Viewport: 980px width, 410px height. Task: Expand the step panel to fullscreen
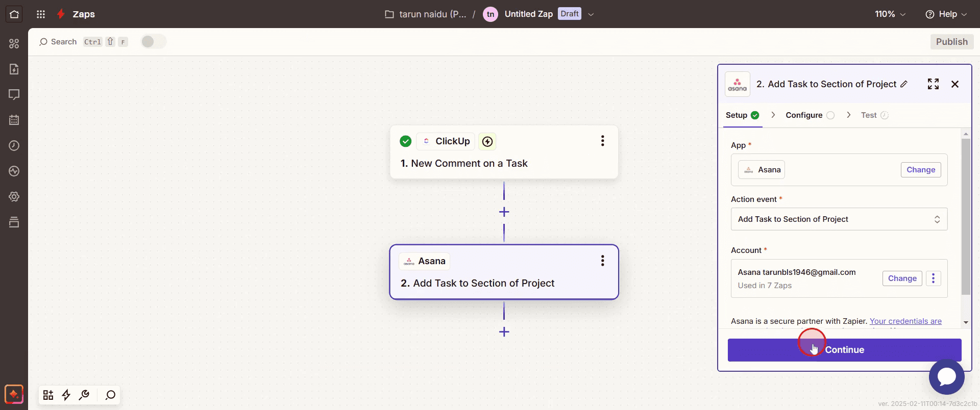pos(933,84)
